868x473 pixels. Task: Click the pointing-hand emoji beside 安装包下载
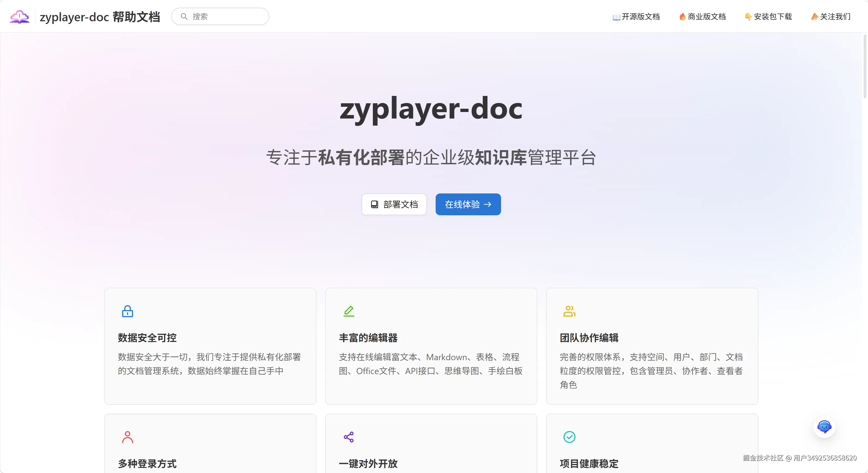(748, 17)
